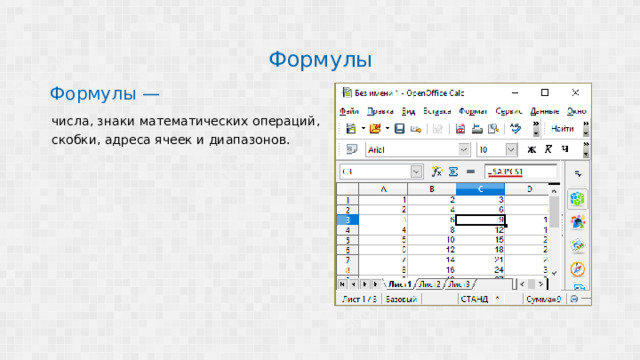640x360 pixels.
Task: Click the last sheet navigation arrow
Action: [x=376, y=284]
